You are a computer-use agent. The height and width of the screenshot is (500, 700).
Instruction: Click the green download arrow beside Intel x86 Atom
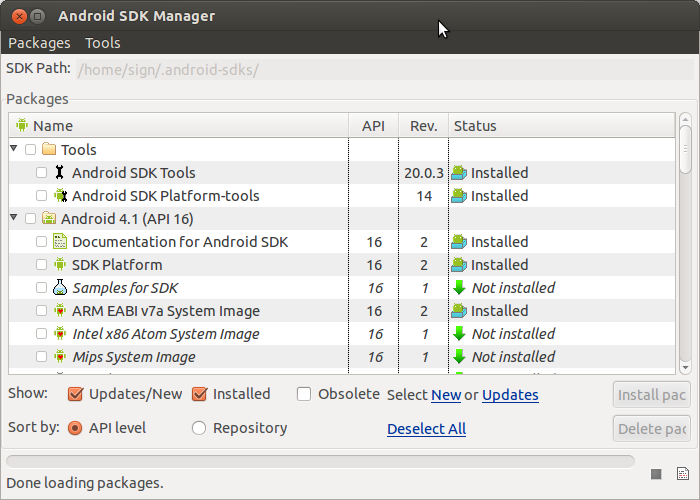(459, 333)
